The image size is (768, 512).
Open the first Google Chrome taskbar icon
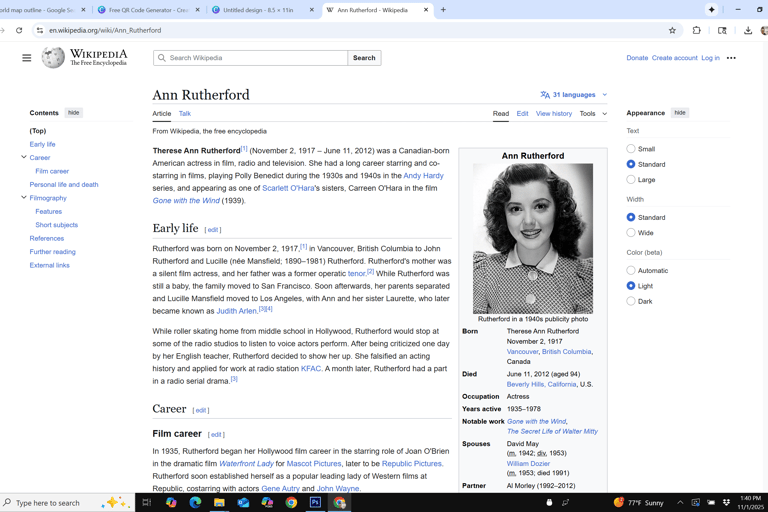(x=291, y=502)
